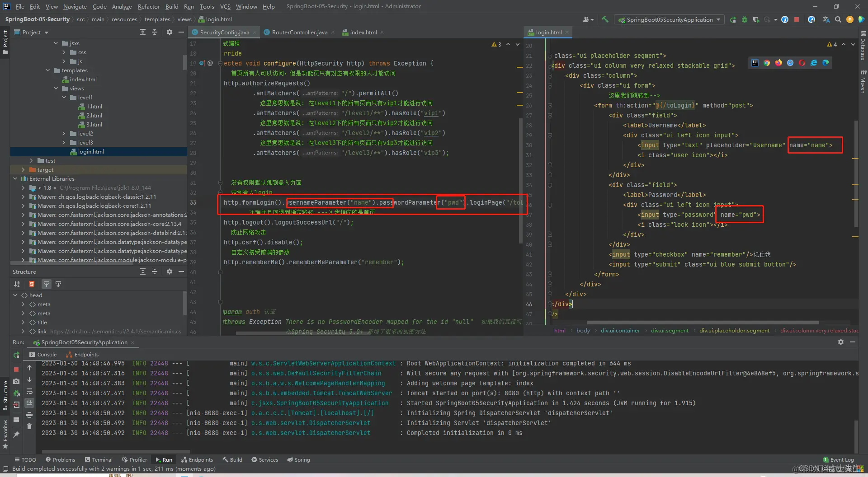Image resolution: width=868 pixels, height=477 pixels.
Task: Collapse the templates folder
Action: click(x=48, y=70)
